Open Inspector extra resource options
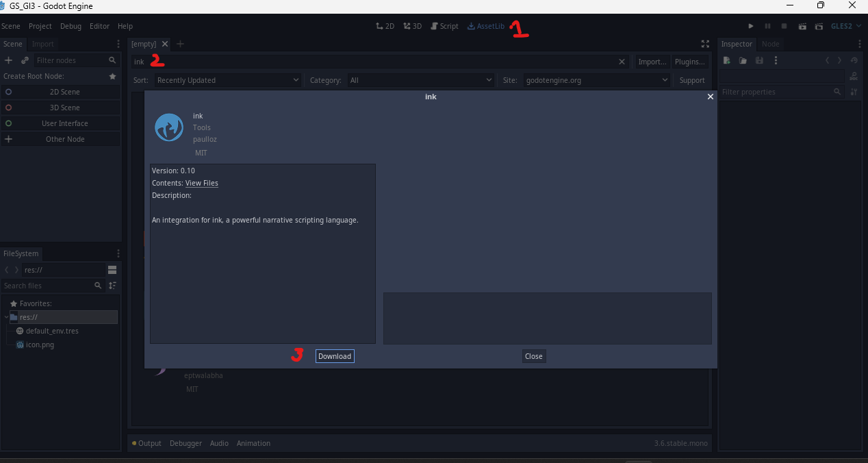 776,60
